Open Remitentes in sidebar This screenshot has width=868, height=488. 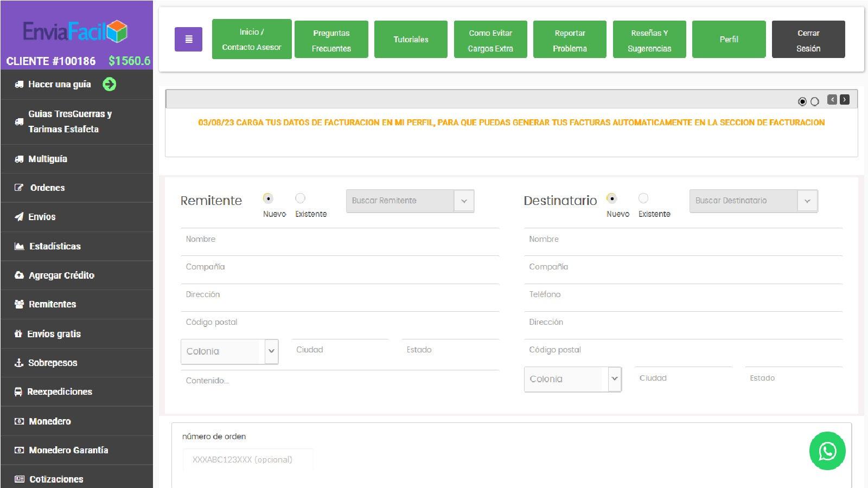(76, 304)
